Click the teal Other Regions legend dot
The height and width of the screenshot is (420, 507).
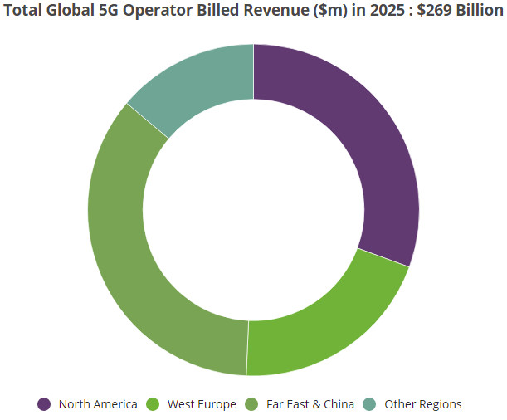coord(370,404)
